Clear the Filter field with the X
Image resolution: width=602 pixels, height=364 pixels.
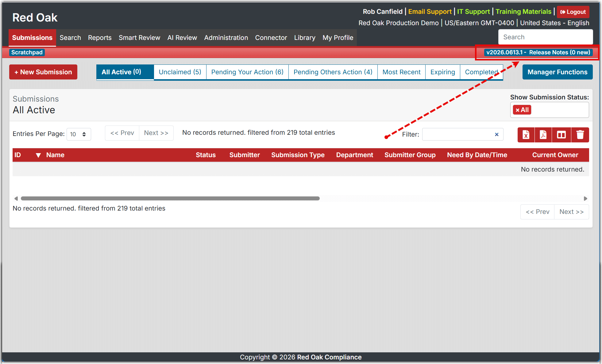[x=496, y=134]
